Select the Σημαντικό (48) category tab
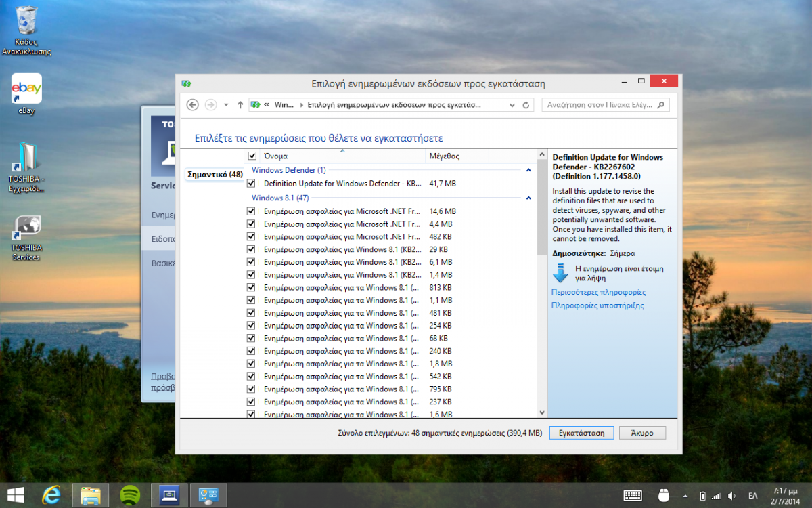Viewport: 812px width, 508px height. coord(215,174)
